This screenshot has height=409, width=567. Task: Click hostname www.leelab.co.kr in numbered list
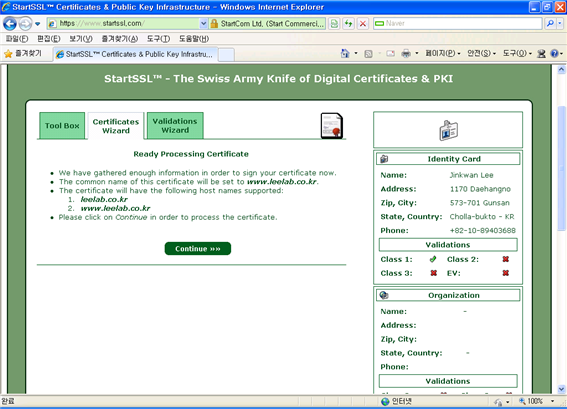point(115,208)
